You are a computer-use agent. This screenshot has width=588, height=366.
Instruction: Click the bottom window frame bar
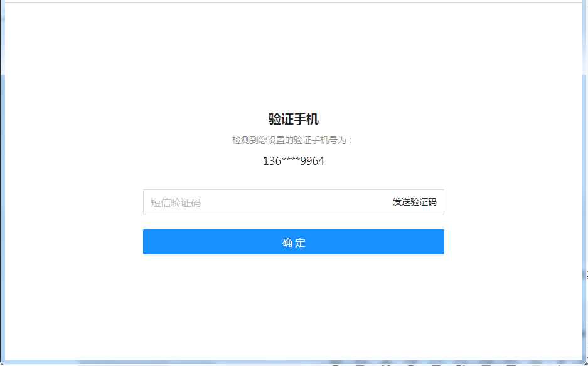tap(293, 357)
